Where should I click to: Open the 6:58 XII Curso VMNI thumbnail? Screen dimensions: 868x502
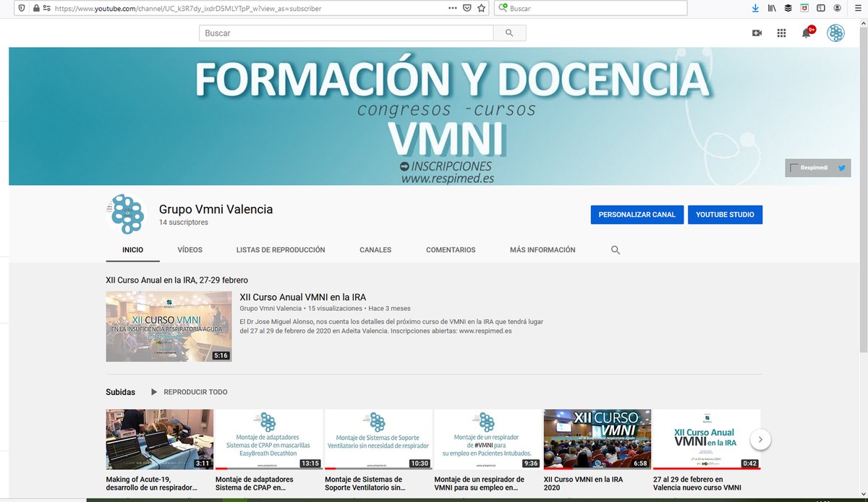[x=597, y=440]
